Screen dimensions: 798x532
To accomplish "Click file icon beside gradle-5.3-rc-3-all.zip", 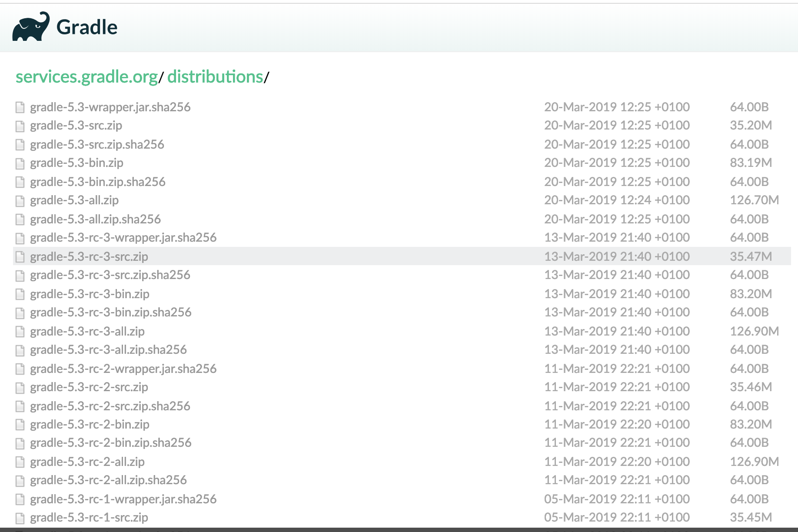I will [20, 332].
